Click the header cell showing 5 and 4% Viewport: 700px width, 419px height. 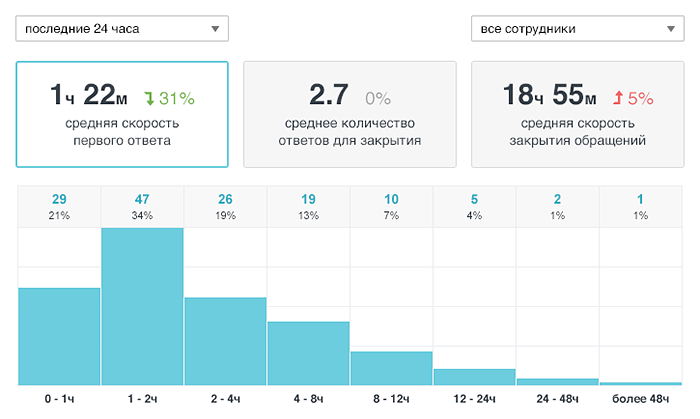(475, 207)
